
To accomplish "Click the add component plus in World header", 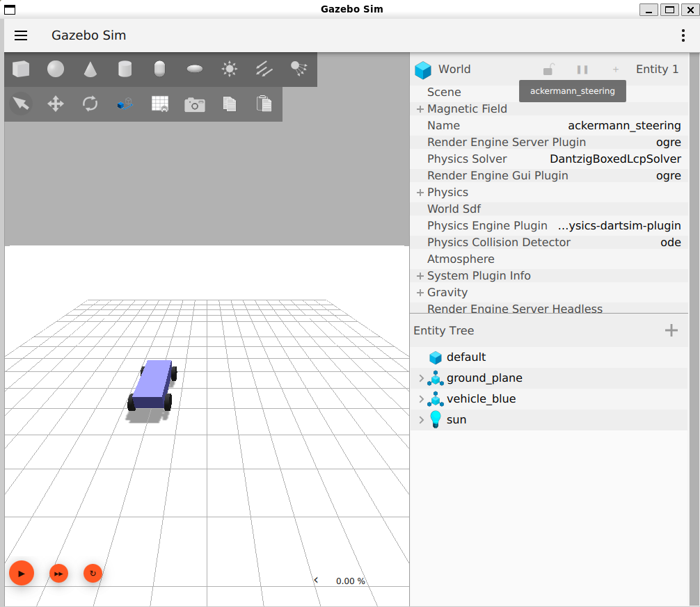I will (616, 70).
